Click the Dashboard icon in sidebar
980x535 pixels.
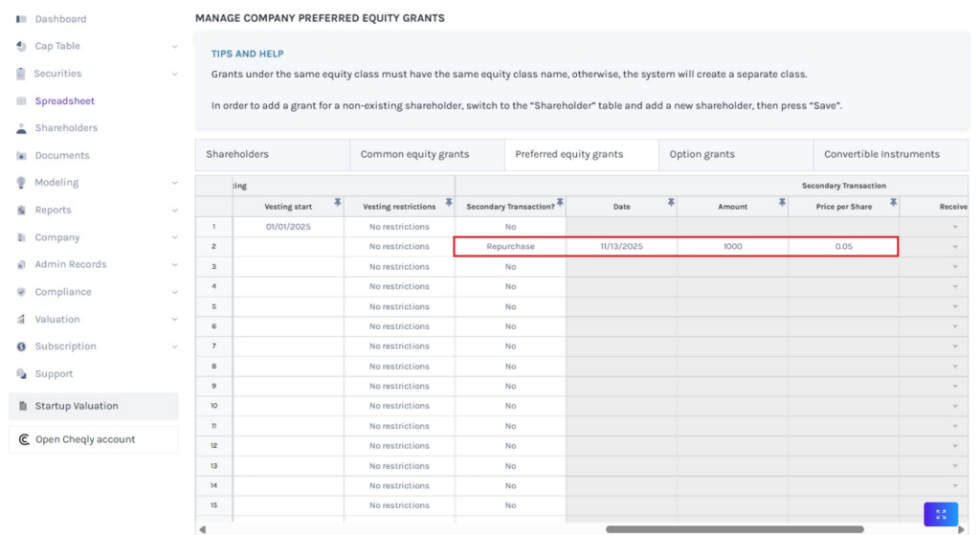[x=21, y=19]
